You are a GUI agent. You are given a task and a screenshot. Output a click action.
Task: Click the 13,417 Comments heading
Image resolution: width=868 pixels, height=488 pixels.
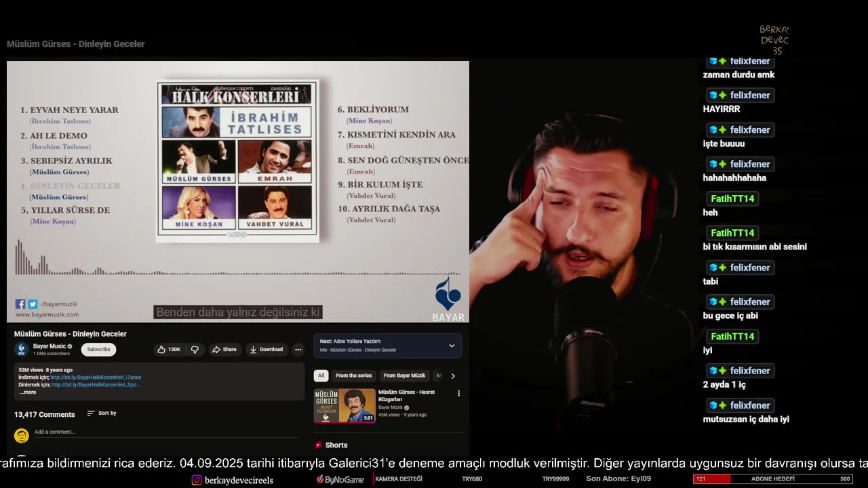(45, 414)
